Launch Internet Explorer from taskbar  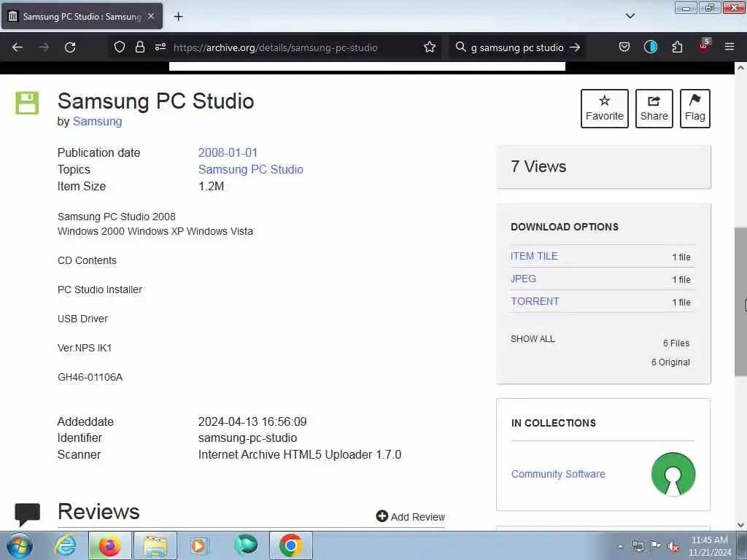[65, 545]
